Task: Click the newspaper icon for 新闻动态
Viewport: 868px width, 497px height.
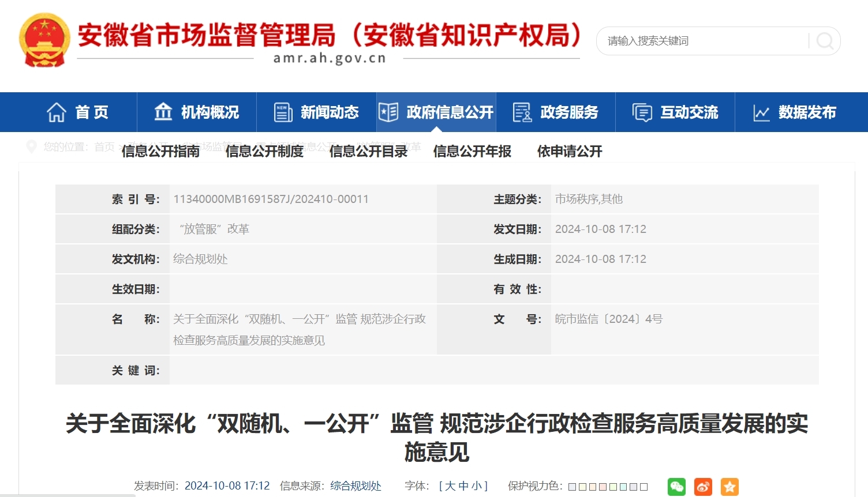Action: [283, 112]
